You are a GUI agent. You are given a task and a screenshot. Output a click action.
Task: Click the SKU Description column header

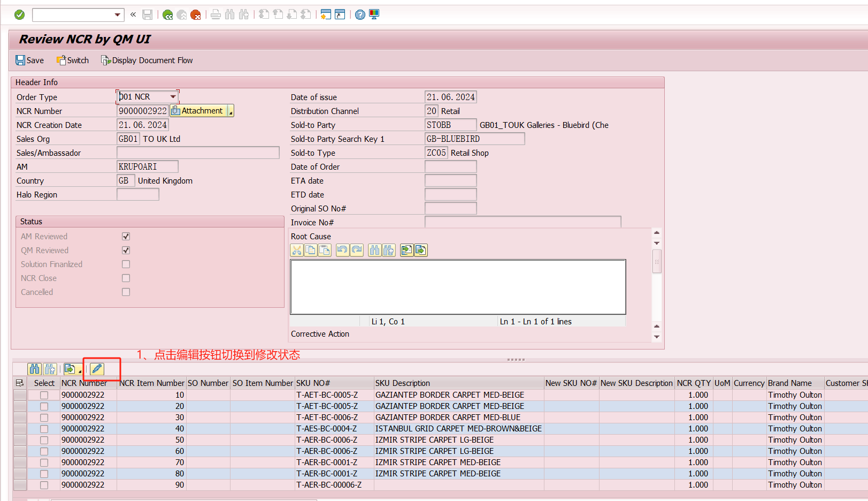point(402,383)
